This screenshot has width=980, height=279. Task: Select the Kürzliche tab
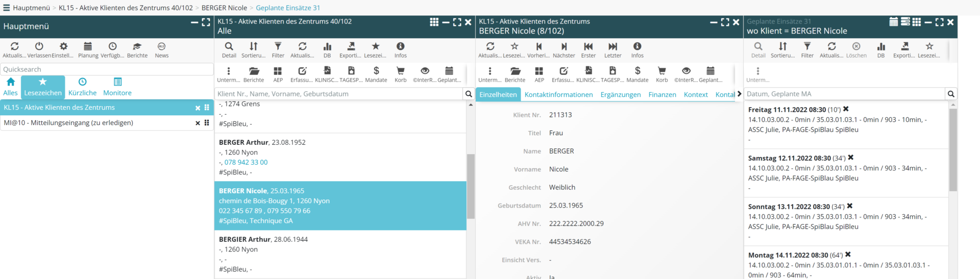pos(82,87)
